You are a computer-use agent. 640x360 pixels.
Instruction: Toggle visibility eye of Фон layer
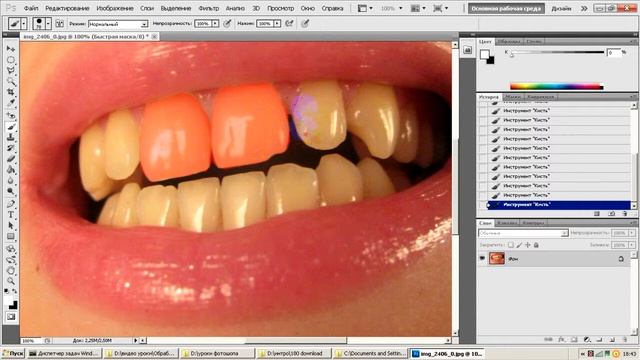point(482,258)
